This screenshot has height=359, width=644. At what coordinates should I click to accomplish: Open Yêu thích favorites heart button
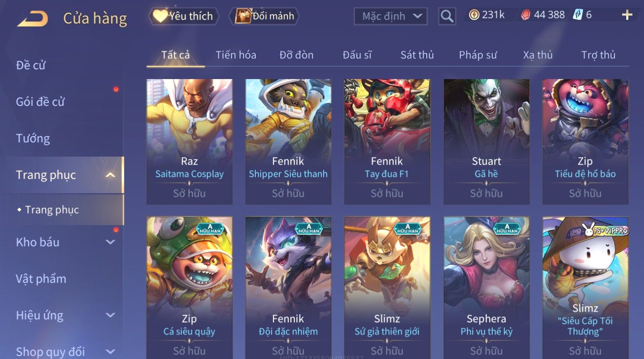coord(184,16)
